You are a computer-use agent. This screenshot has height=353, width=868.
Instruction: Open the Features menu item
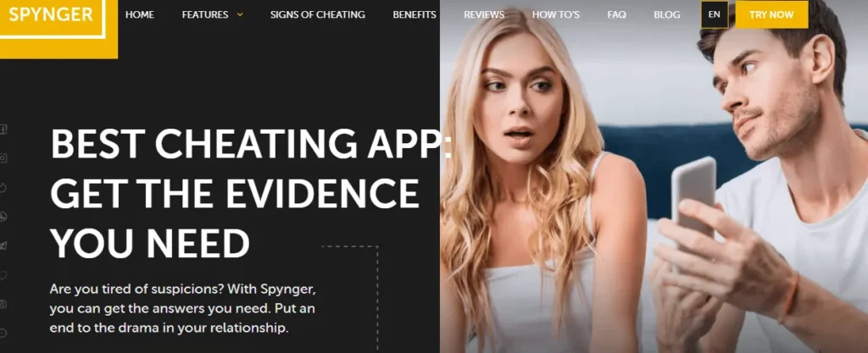205,15
